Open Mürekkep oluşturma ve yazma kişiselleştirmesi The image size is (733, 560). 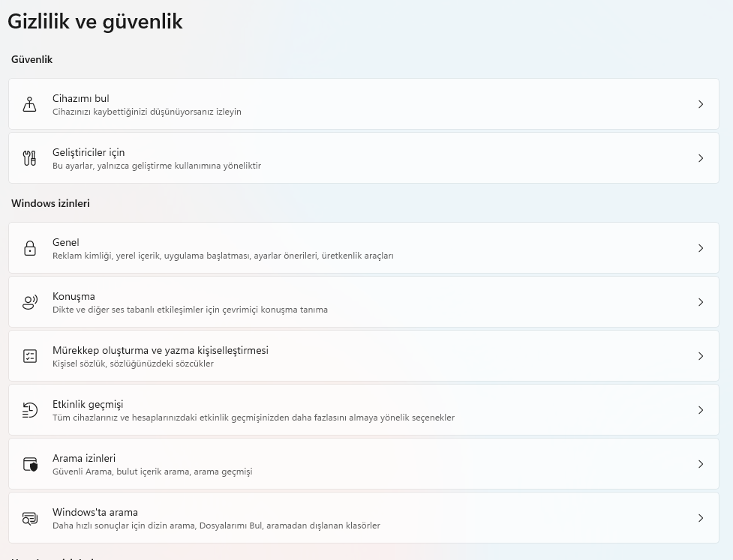coord(161,351)
